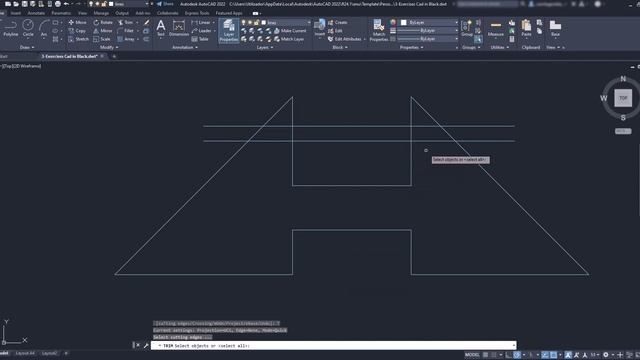Click the Leader button

click(203, 31)
